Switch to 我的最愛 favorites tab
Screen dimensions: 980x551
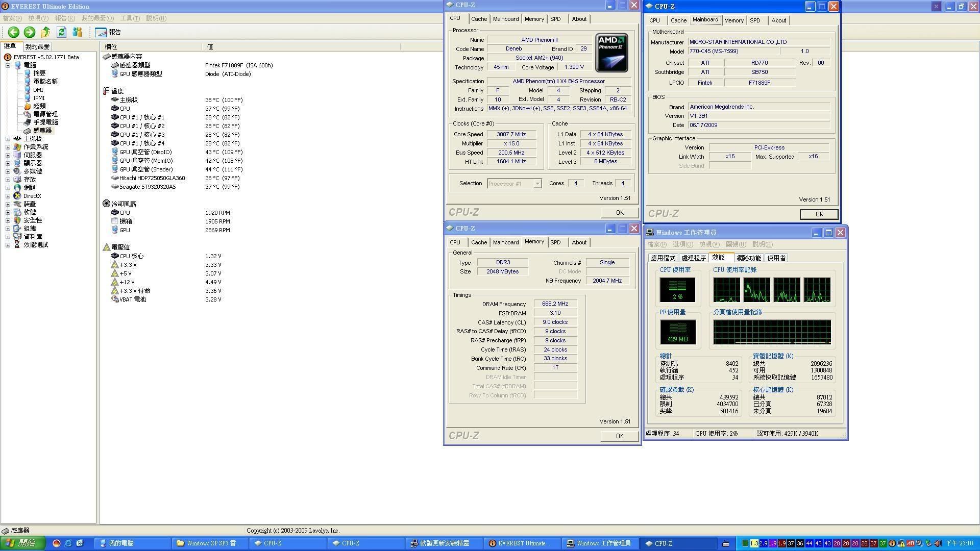coord(37,46)
